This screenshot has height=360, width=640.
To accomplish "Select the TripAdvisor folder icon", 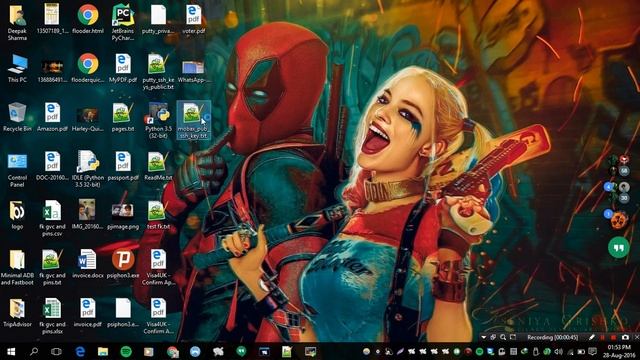I will 17,309.
